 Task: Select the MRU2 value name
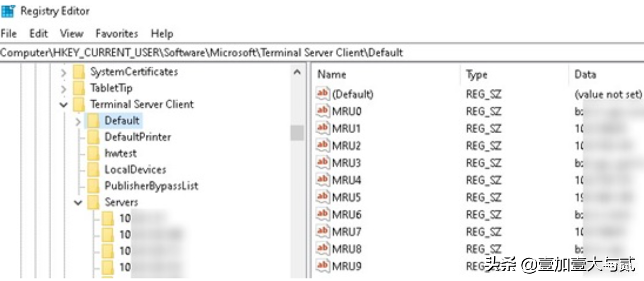pyautogui.click(x=347, y=146)
